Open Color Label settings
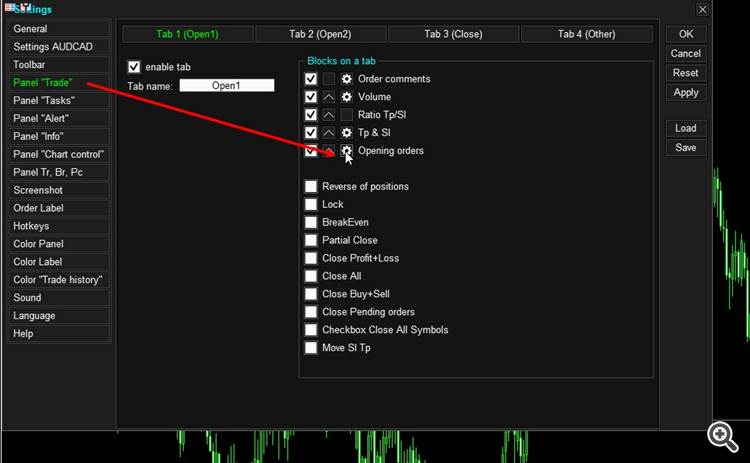The height and width of the screenshot is (463, 750). coord(59,262)
